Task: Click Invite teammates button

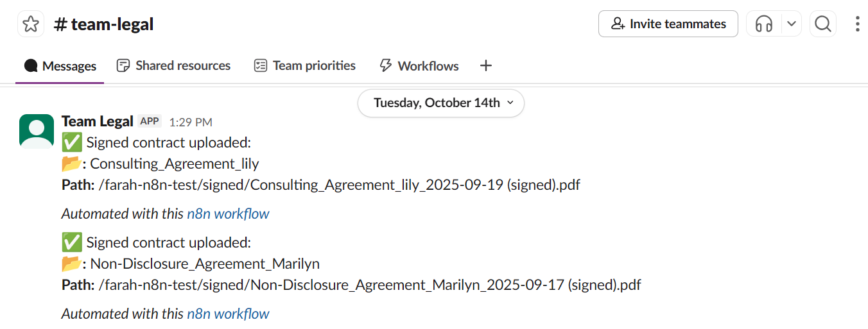Action: 668,24
